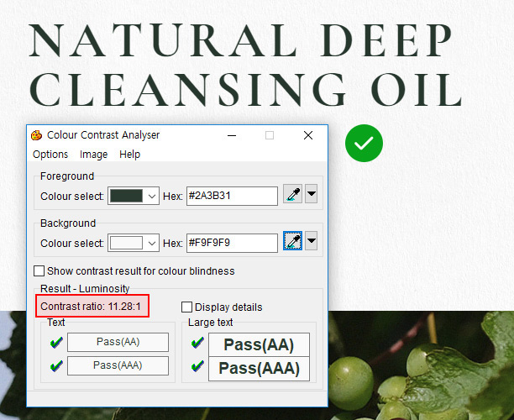514x420 pixels.
Task: Expand the Foreground colour select dropdown
Action: pos(152,196)
